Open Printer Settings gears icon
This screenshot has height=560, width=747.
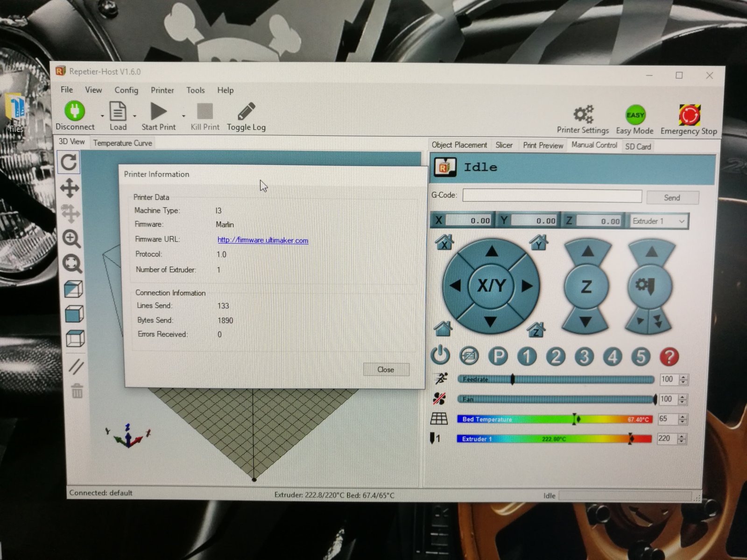583,114
